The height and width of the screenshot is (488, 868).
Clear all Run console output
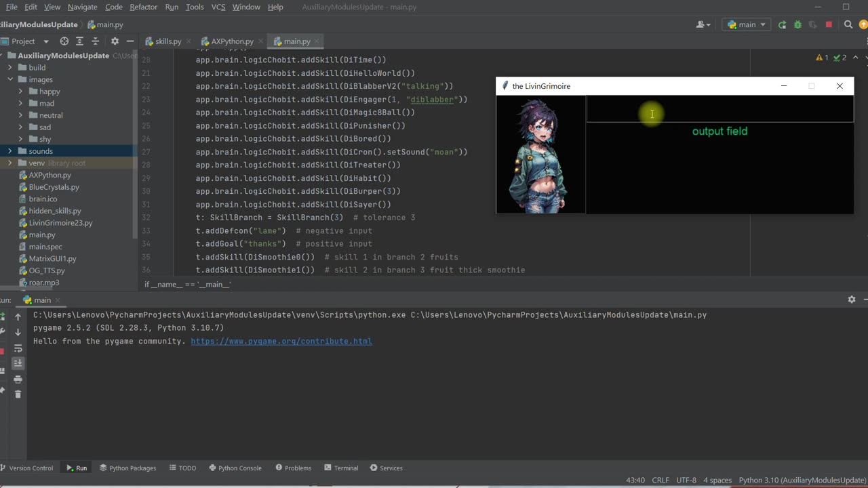(18, 394)
